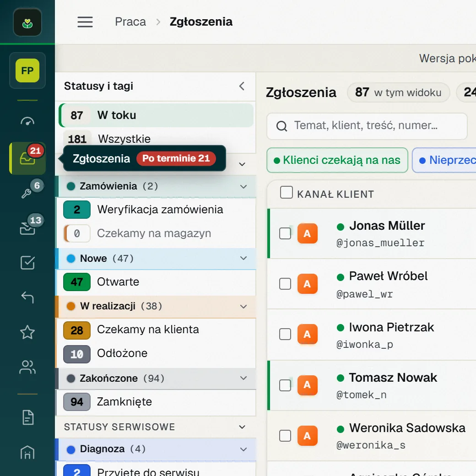Click the KLIENT column header
Image resolution: width=476 pixels, height=476 pixels.
click(x=355, y=194)
